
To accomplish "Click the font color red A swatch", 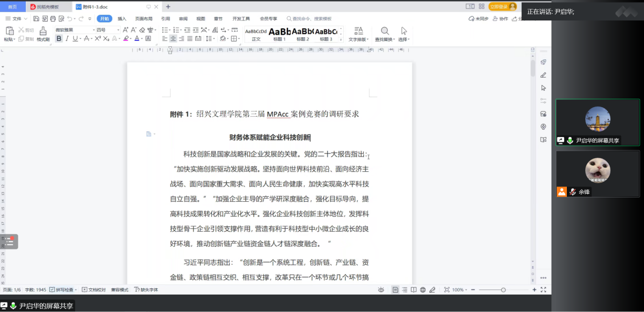I will [137, 38].
